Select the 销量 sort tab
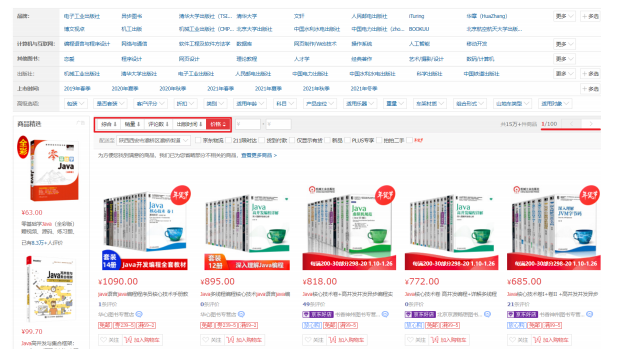 [132, 124]
